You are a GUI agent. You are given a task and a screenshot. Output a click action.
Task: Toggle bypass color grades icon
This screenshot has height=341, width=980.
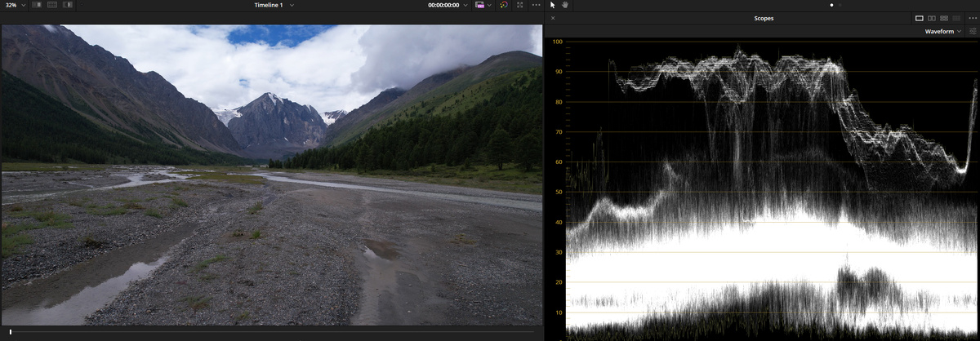pyautogui.click(x=479, y=5)
